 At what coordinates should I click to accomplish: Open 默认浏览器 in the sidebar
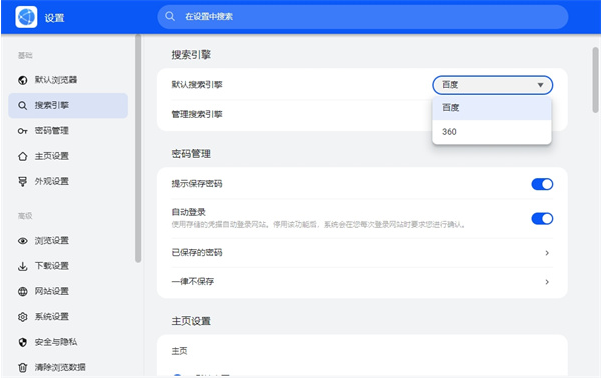(x=68, y=80)
